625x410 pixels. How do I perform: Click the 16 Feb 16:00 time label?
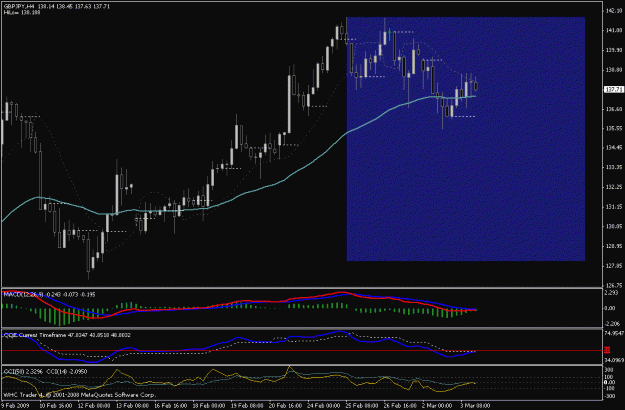(170, 406)
